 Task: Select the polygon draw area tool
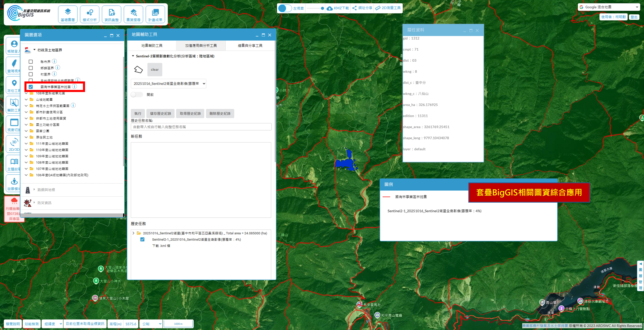coord(138,70)
